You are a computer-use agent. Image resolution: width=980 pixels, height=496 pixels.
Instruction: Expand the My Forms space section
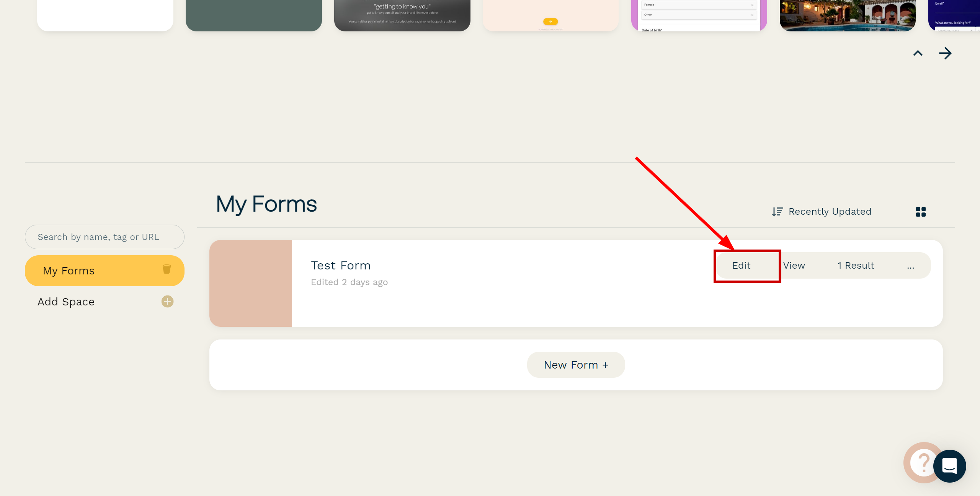click(x=105, y=270)
